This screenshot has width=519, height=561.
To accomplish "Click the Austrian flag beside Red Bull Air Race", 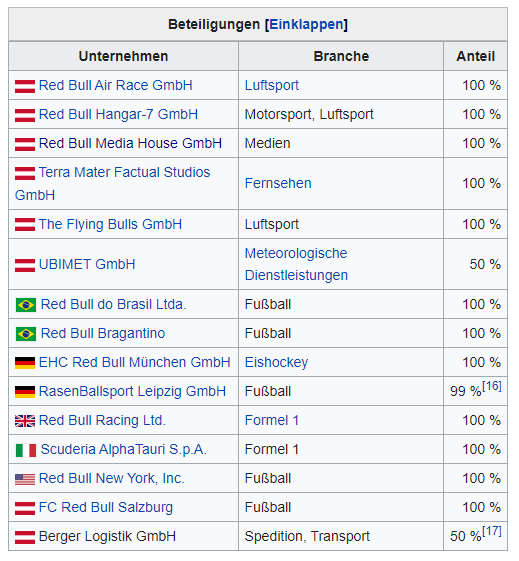I will tap(25, 86).
